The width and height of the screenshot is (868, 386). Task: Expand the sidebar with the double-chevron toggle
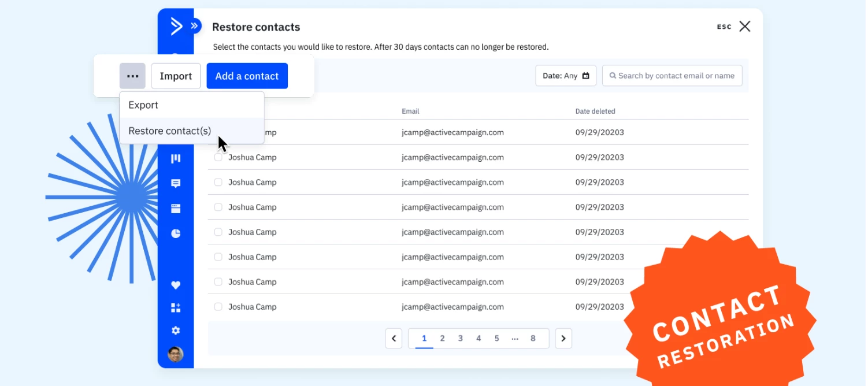(x=195, y=25)
